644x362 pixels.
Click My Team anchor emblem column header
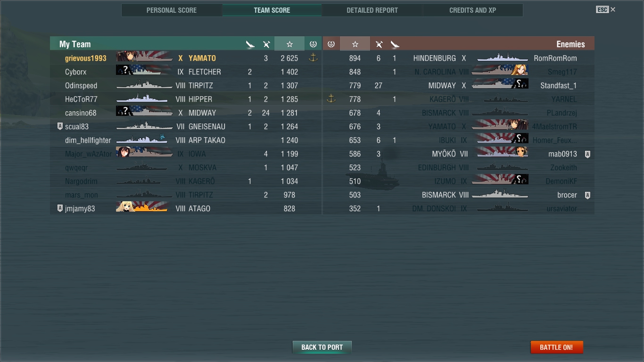click(313, 44)
